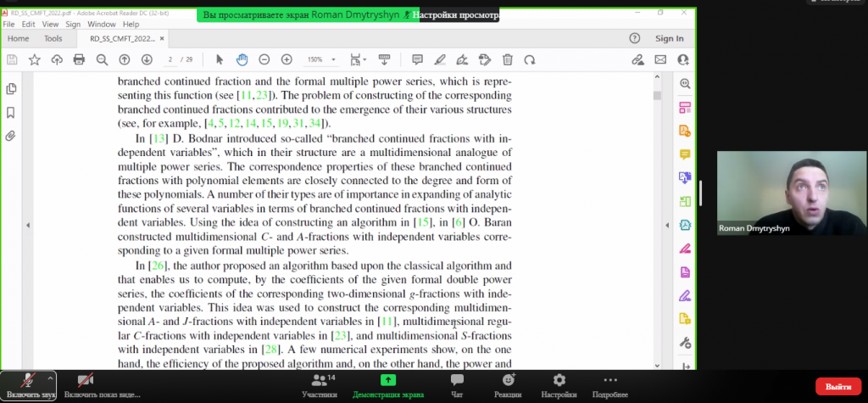Screen dimensions: 868x403
Task: Open the Window menu
Action: (101, 25)
